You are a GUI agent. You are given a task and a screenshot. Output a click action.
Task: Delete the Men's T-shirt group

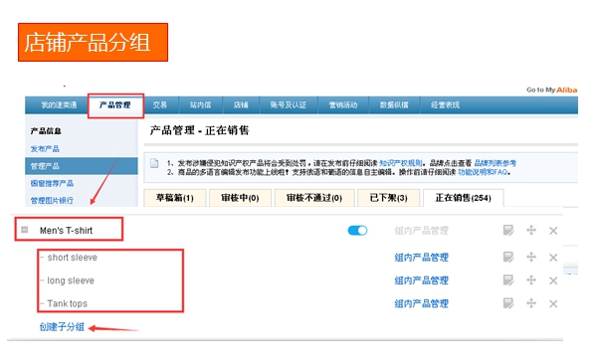click(x=553, y=231)
